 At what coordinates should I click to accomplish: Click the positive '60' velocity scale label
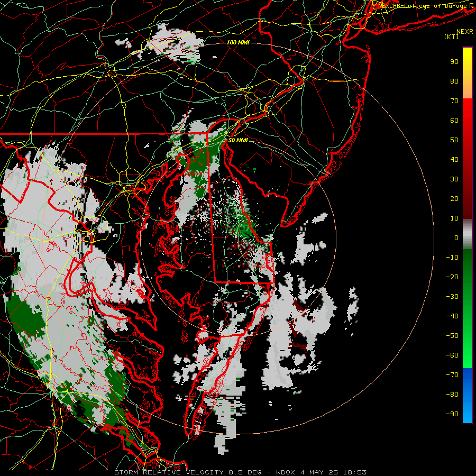(454, 121)
